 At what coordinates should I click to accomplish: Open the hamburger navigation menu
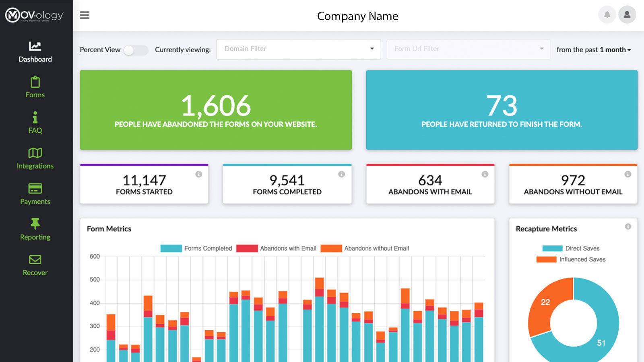(85, 15)
